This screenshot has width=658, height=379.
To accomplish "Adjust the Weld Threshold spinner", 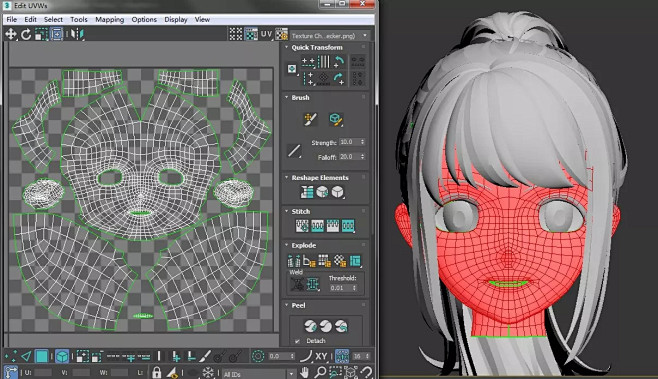I will 355,288.
